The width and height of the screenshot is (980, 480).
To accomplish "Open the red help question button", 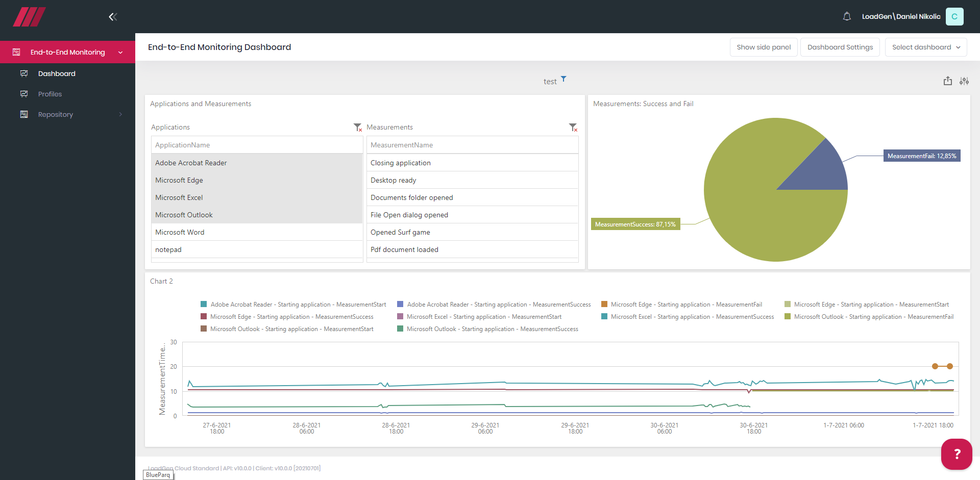I will pyautogui.click(x=957, y=454).
